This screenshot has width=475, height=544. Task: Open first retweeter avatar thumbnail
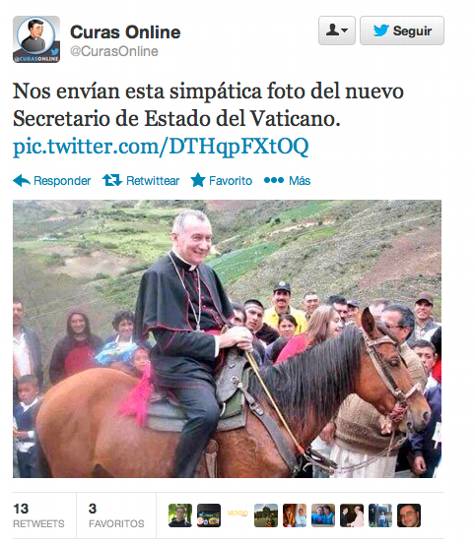point(180,516)
